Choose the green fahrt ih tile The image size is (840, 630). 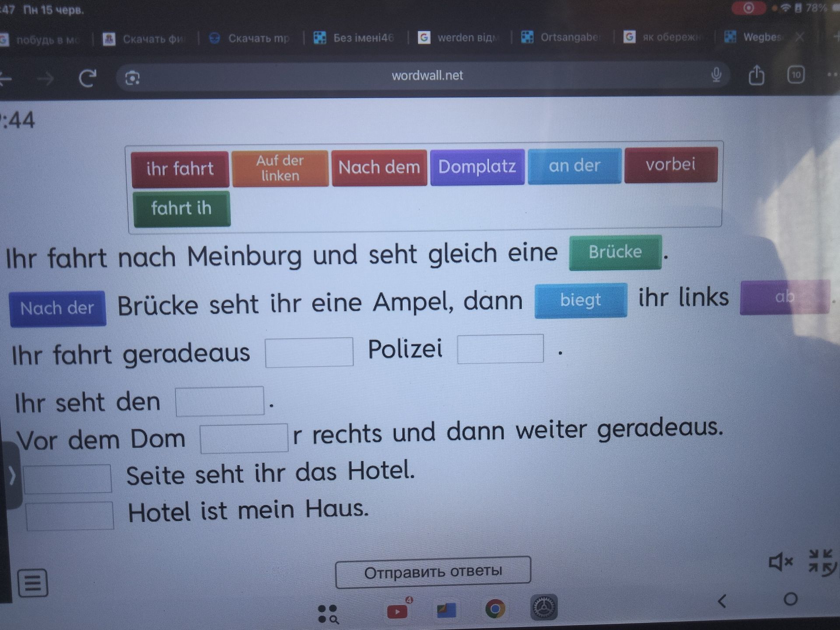182,209
